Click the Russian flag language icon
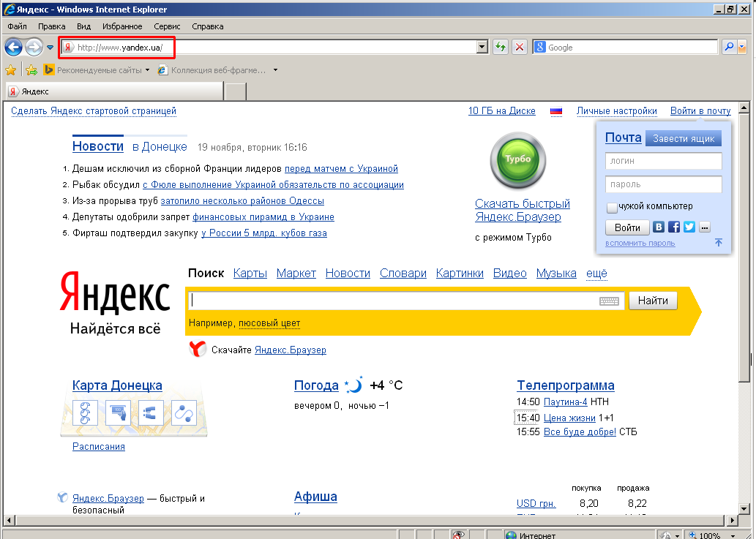 click(556, 111)
